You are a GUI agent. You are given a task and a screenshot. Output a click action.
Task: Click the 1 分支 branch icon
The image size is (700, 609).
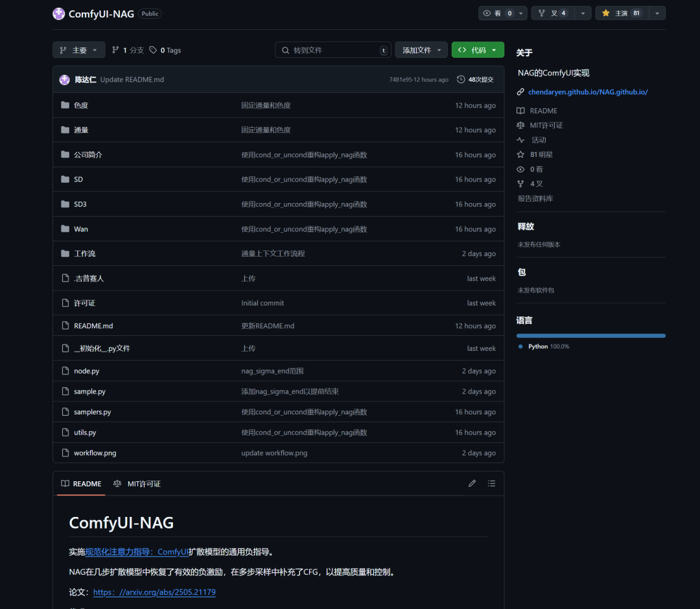point(115,50)
